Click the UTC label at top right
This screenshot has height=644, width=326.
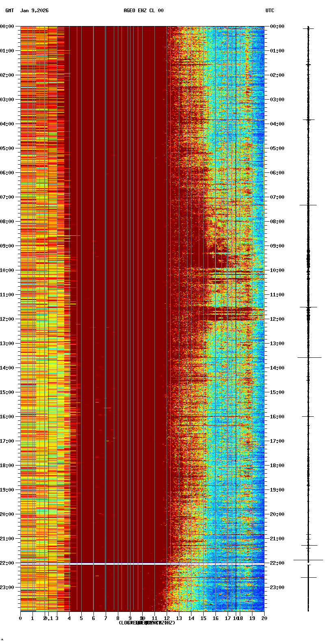(270, 11)
